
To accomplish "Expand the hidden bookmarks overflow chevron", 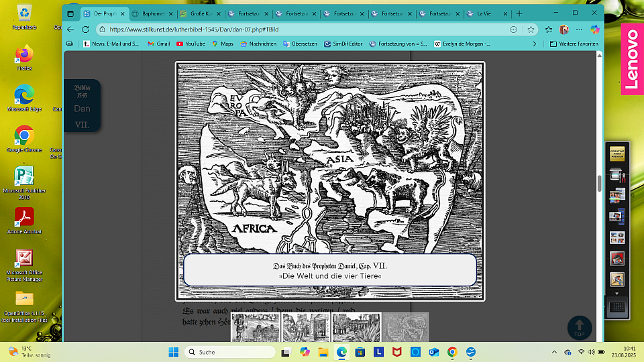I will pos(535,44).
